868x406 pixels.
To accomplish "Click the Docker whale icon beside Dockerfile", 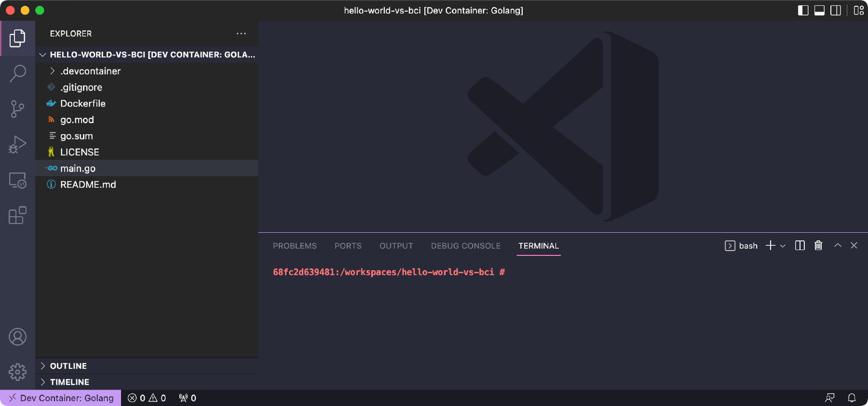I will (x=51, y=103).
